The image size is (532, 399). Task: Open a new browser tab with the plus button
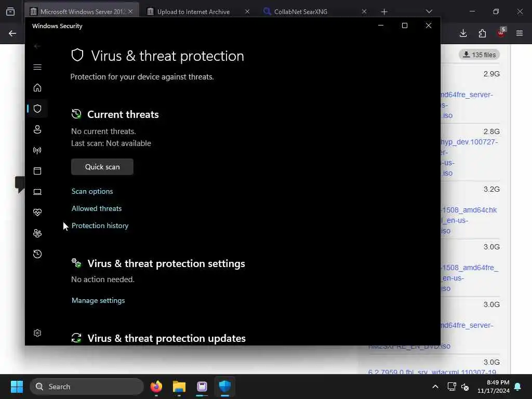point(384,11)
